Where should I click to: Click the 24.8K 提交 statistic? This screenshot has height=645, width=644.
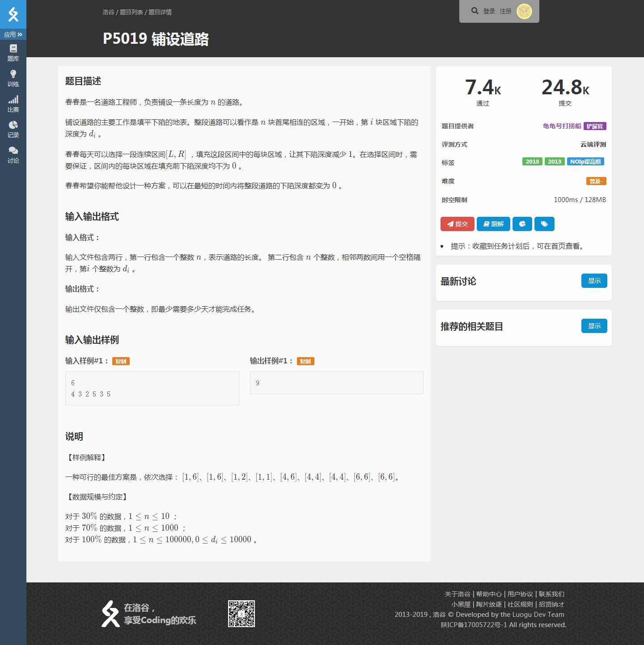565,92
